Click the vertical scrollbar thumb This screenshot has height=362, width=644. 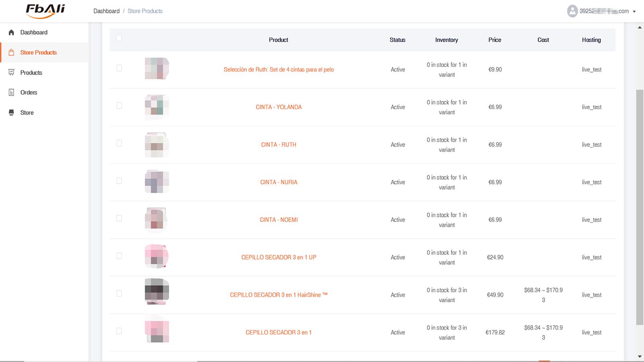640,207
